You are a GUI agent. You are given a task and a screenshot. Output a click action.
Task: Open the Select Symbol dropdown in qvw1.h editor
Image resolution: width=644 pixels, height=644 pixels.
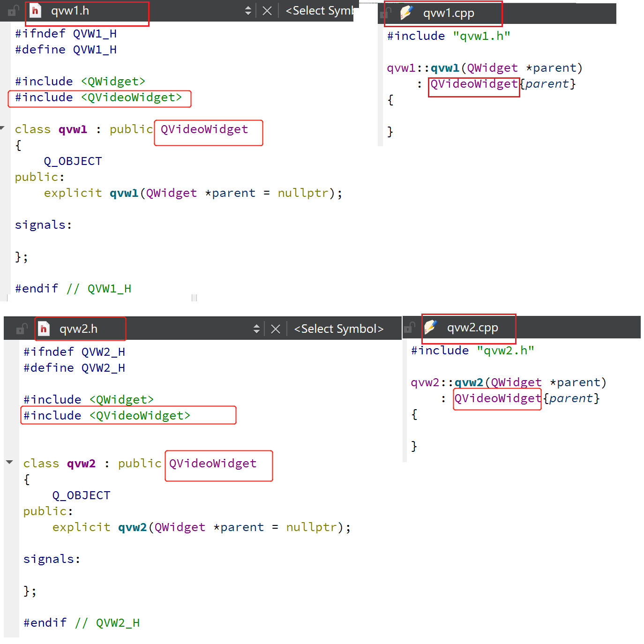point(319,11)
